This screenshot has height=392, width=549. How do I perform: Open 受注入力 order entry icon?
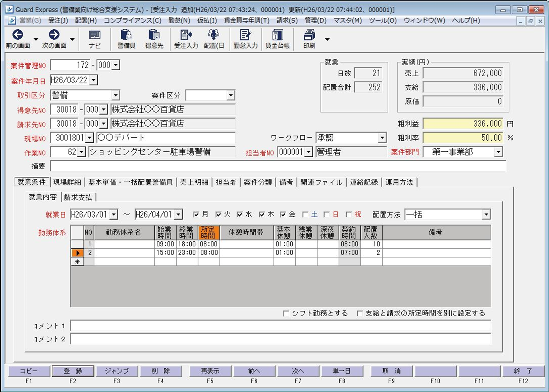tap(186, 35)
